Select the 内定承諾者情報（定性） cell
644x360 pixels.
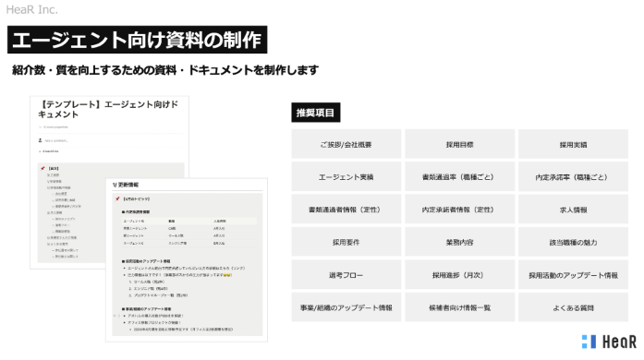click(x=459, y=210)
